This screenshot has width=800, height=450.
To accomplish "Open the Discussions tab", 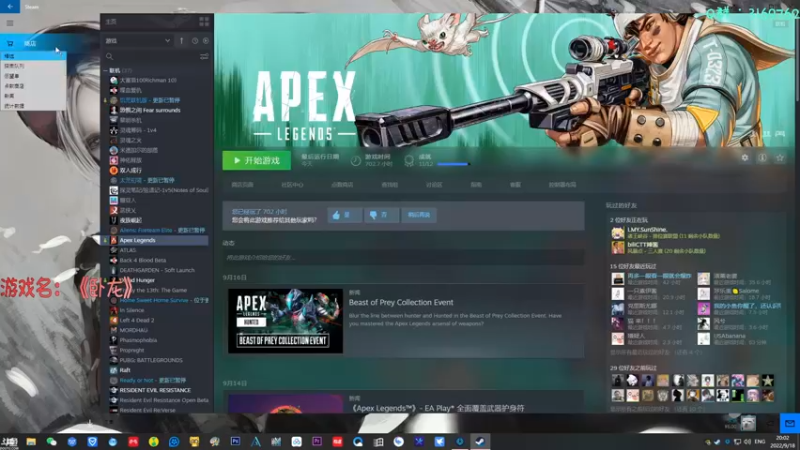I will point(434,185).
